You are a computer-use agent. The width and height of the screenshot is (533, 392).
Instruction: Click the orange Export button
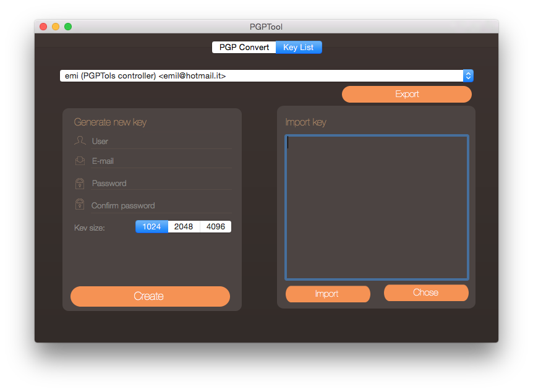click(406, 94)
